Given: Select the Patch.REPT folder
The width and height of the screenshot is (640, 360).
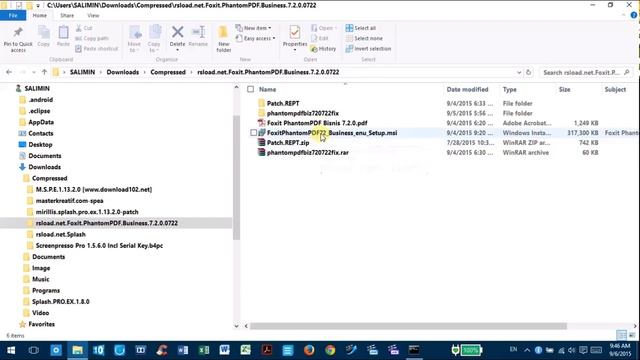Looking at the screenshot, I should 283,103.
